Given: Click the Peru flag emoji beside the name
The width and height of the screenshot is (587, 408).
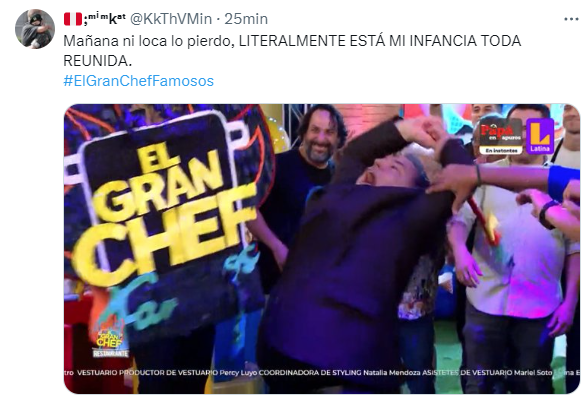Looking at the screenshot, I should click(73, 19).
